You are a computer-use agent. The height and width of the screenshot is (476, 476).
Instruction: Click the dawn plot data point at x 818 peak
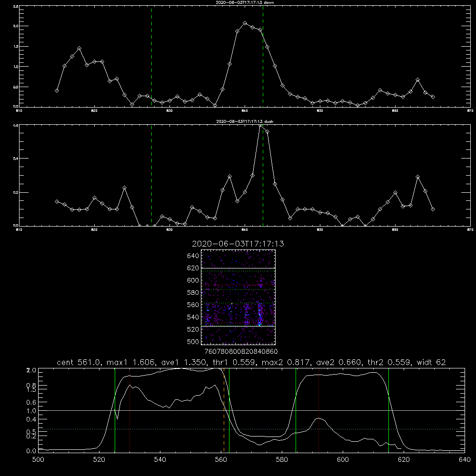click(79, 49)
